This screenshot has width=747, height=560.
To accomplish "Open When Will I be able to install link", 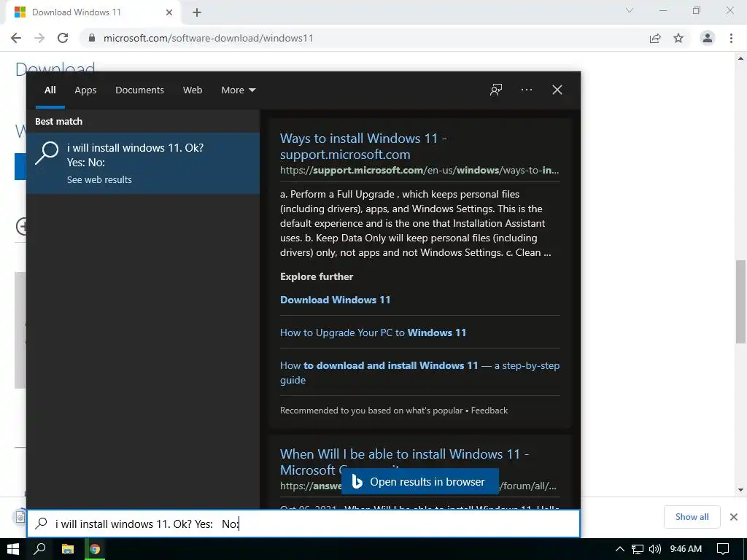I will pos(404,462).
